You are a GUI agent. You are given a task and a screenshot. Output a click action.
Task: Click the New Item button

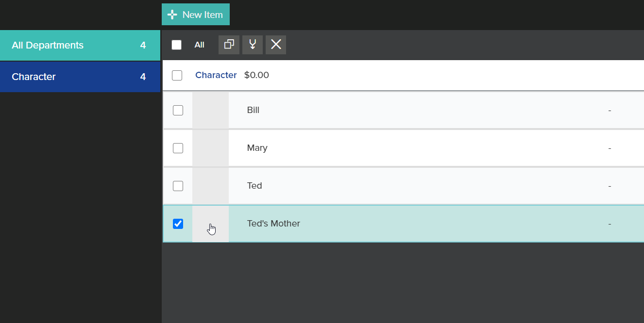(196, 15)
